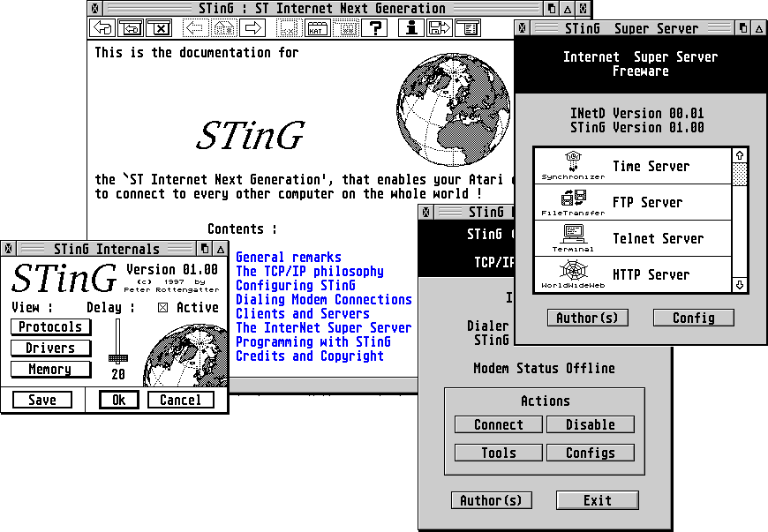Open Configuring STinG link
Image resolution: width=768 pixels, height=532 pixels.
tap(296, 285)
